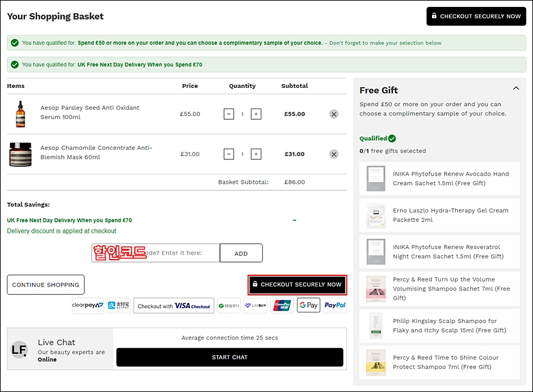533x392 pixels.
Task: Open Aesop Parsley Seed Anti Oxidant Serum link
Action: [90, 112]
